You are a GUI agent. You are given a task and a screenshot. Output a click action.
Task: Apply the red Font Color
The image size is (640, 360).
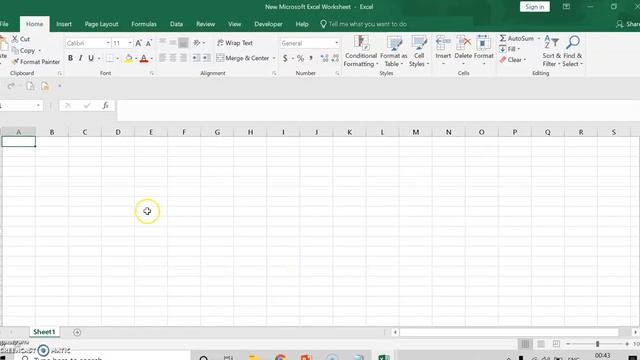pos(144,58)
